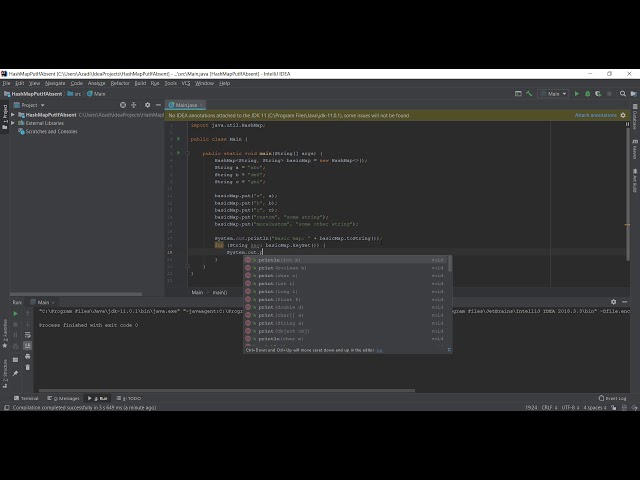
Task: Run the Main configuration from the toolbar
Action: point(577,94)
